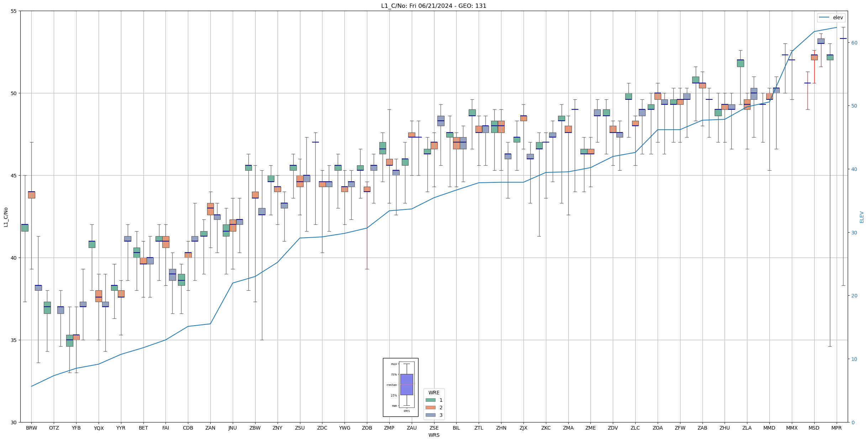The image size is (868, 441).
Task: Click the 'BIL' station tick label
Action: [456, 428]
